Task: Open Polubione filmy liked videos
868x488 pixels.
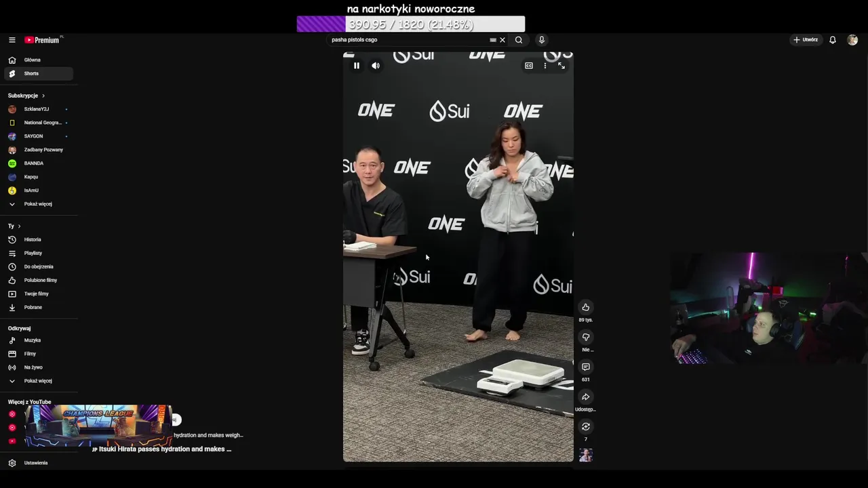Action: [39, 280]
